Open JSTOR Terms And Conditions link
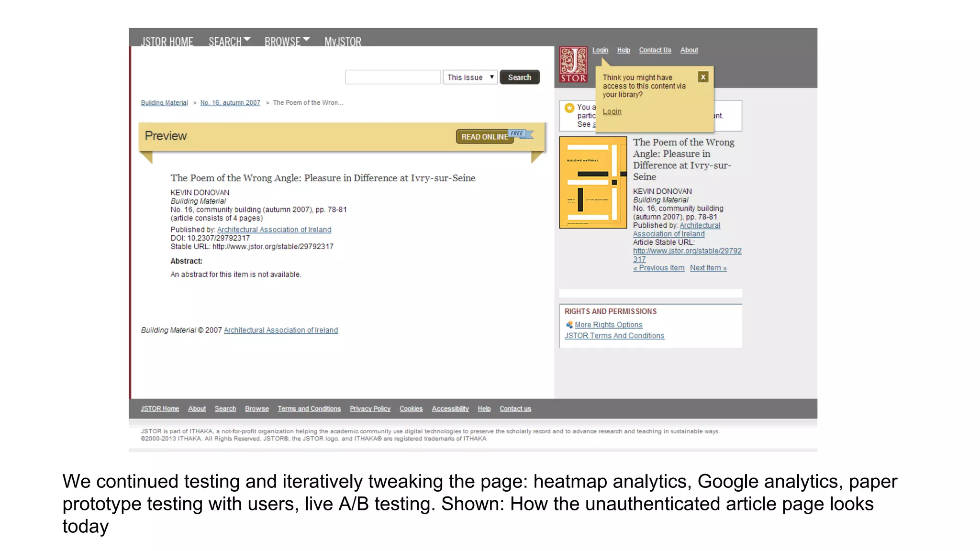Viewport: 980px width, 551px height. (x=614, y=336)
